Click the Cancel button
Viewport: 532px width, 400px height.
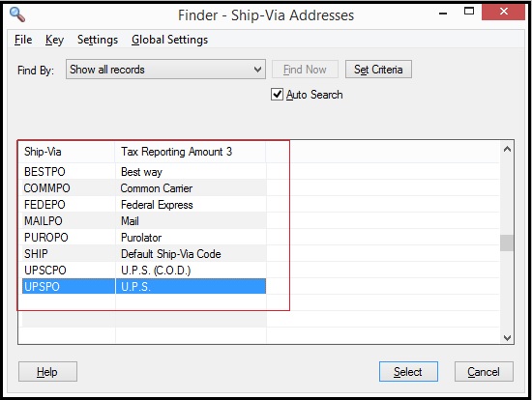484,372
